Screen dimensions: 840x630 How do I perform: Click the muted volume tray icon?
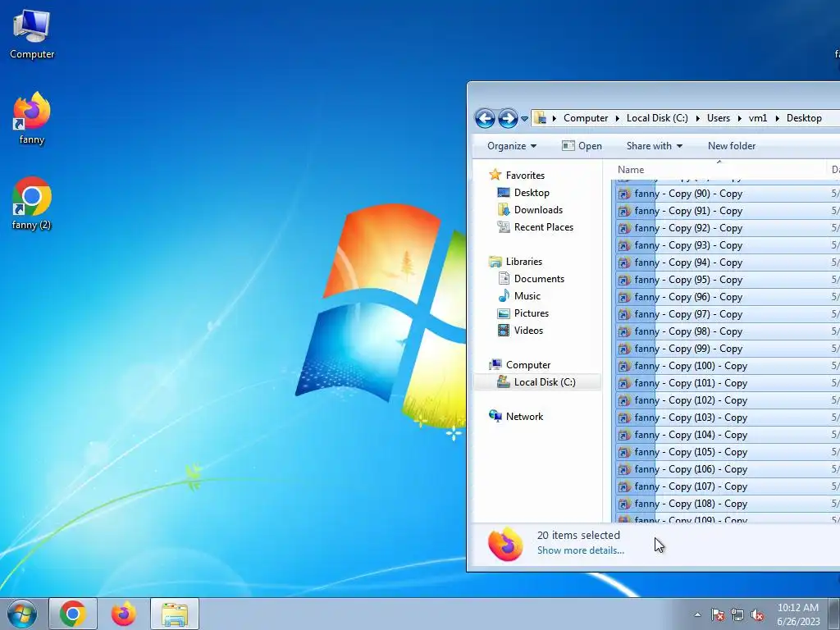(x=757, y=615)
